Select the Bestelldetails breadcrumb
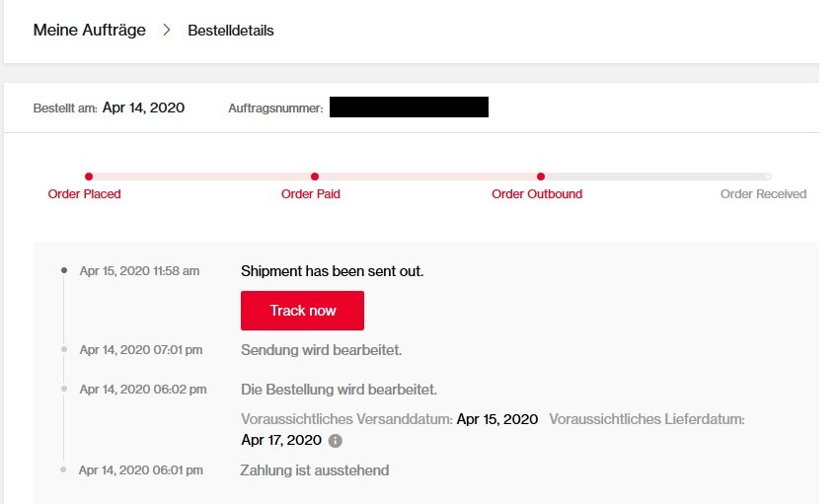 click(x=231, y=31)
